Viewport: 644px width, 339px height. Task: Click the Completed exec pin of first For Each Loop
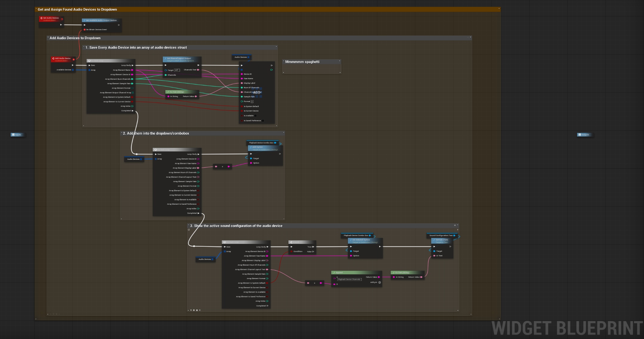pos(133,110)
